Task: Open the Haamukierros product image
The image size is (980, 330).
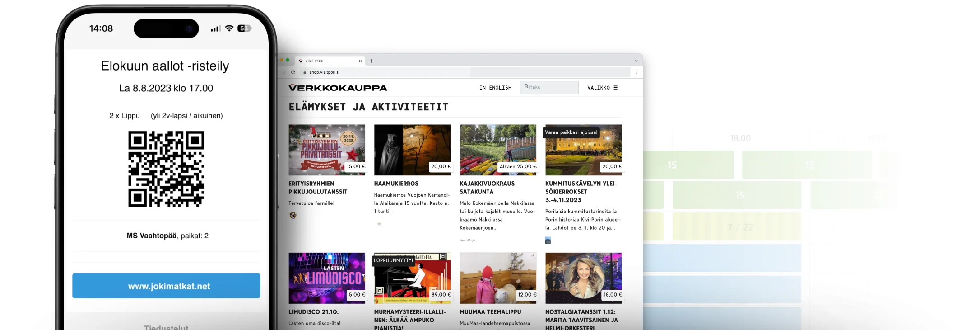Action: pos(412,150)
